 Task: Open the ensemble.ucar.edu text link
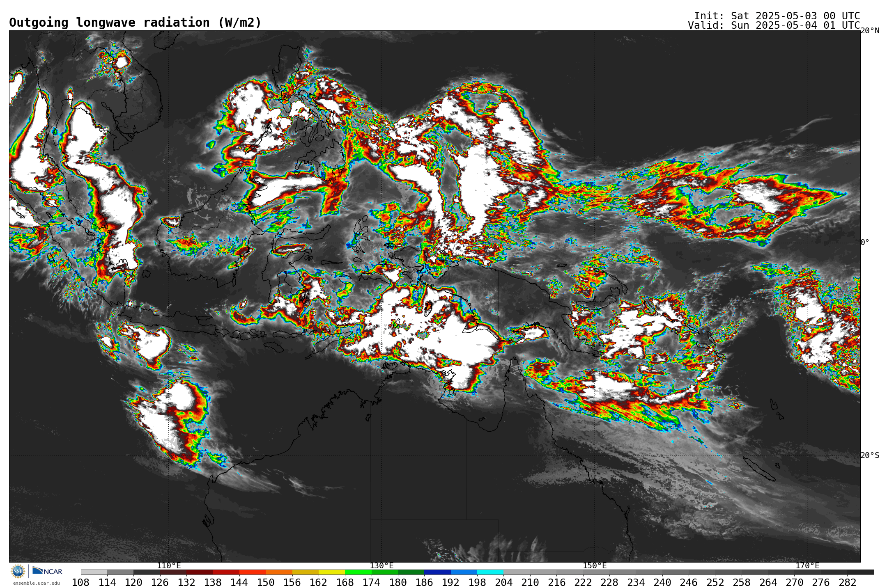(36, 583)
